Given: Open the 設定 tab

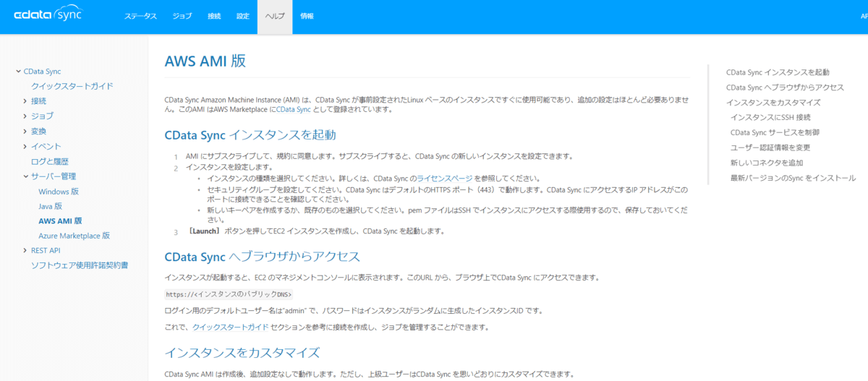Looking at the screenshot, I should click(x=243, y=17).
